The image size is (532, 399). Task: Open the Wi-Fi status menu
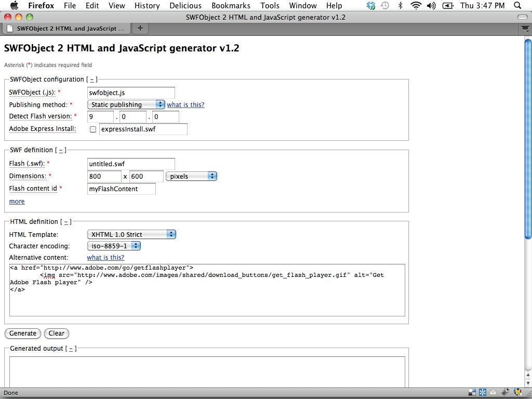coord(416,5)
